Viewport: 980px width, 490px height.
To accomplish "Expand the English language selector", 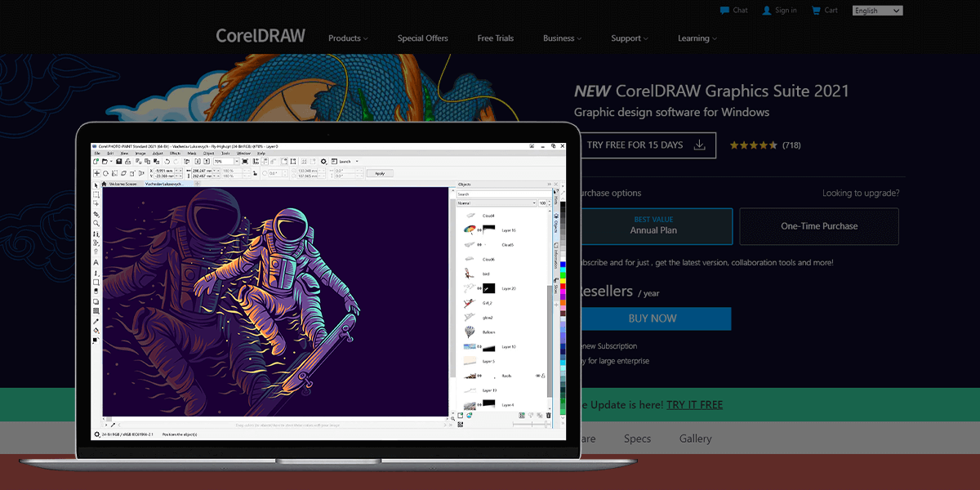I will point(877,10).
